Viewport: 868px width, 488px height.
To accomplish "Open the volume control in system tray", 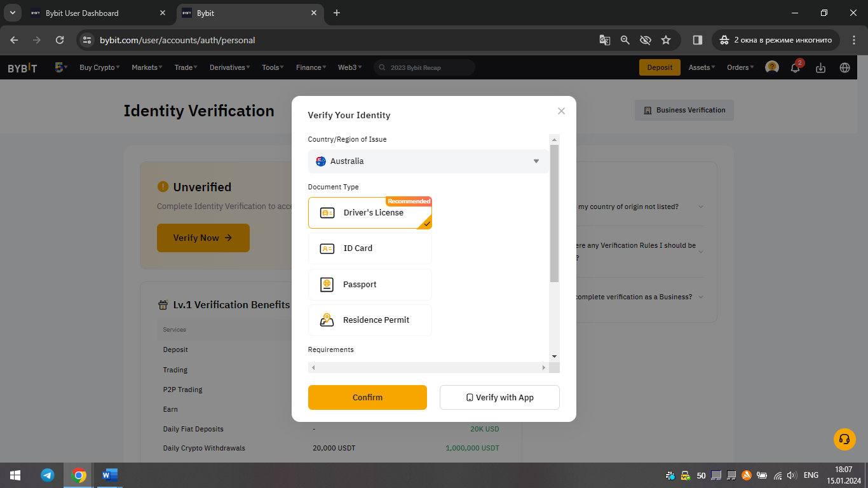I will [792, 475].
